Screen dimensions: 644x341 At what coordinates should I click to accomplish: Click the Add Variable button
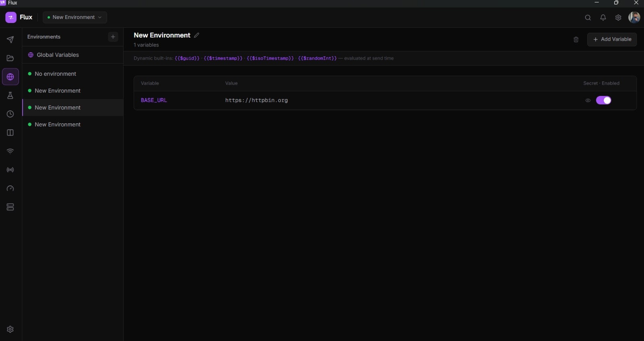(612, 40)
